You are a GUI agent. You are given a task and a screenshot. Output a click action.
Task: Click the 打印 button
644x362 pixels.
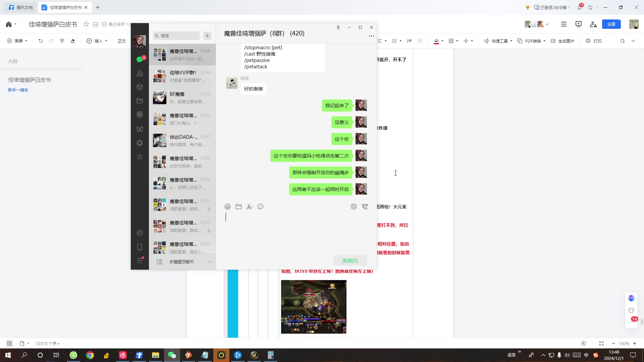tap(594, 41)
